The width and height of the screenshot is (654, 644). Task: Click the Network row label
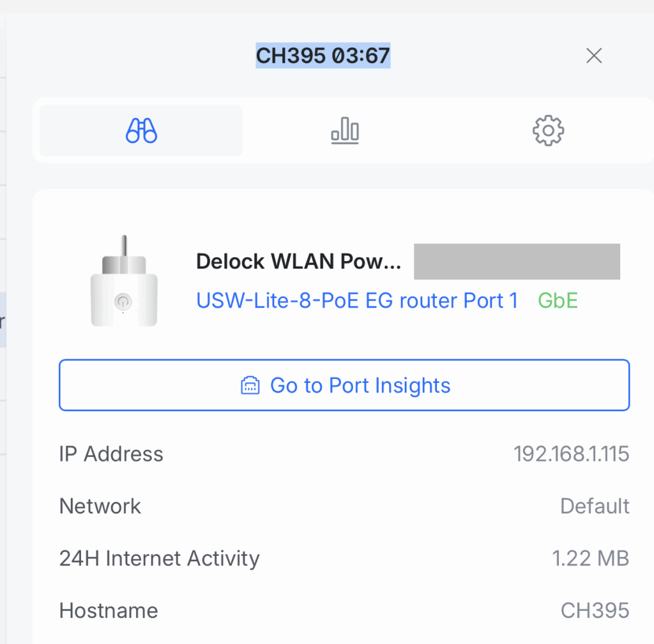(x=100, y=506)
